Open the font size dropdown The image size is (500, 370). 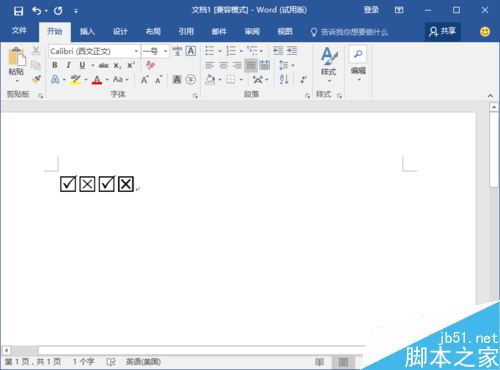click(x=165, y=51)
